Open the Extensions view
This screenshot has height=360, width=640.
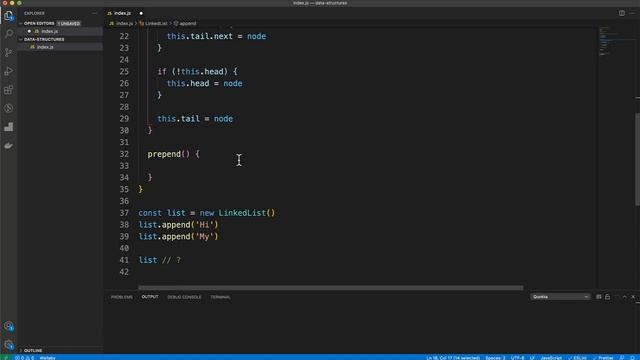click(9, 90)
